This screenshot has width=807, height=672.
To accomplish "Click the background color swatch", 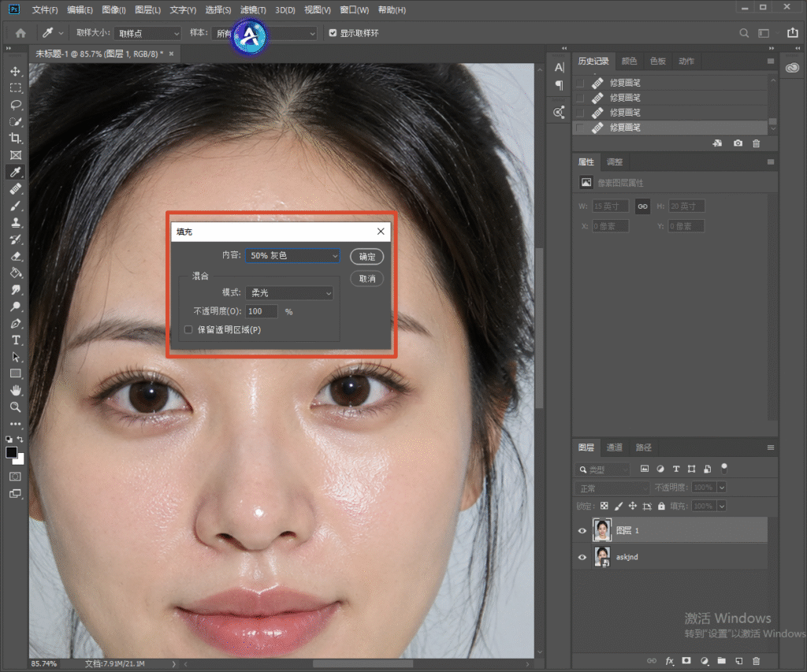I will 20,460.
